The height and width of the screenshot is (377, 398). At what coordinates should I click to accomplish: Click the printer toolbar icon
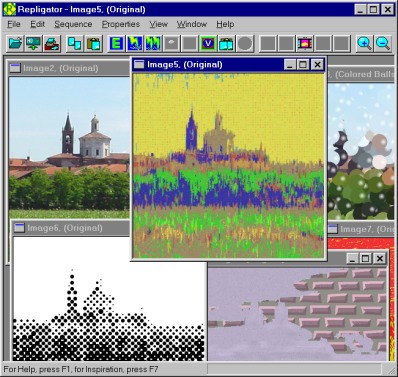click(52, 44)
